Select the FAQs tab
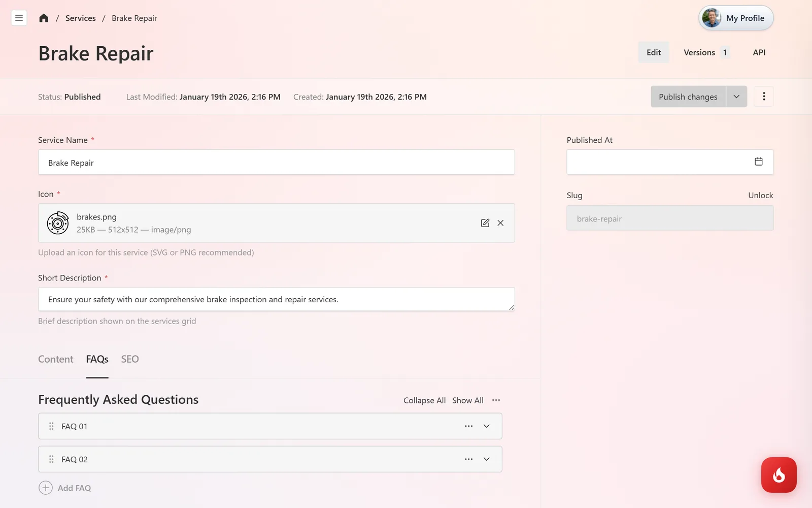Image resolution: width=812 pixels, height=508 pixels. [x=97, y=359]
